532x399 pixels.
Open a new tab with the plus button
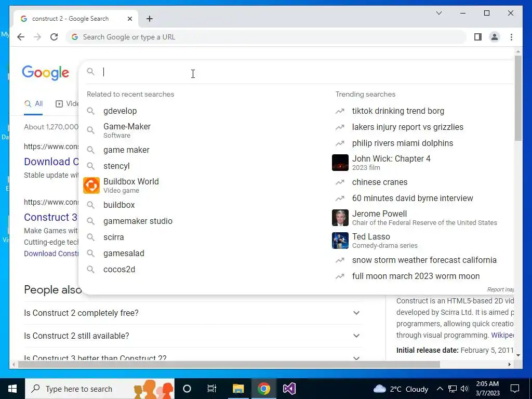coord(150,19)
